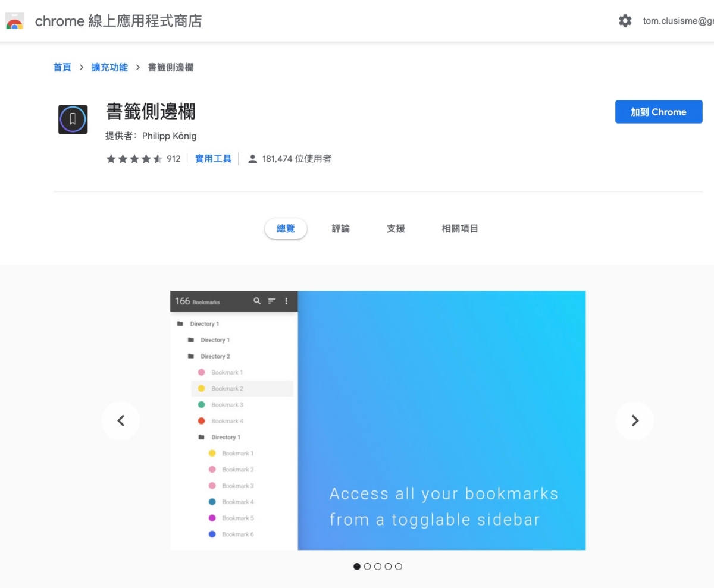714x588 pixels.
Task: Click the 181,474 位使用者 text
Action: (x=297, y=159)
